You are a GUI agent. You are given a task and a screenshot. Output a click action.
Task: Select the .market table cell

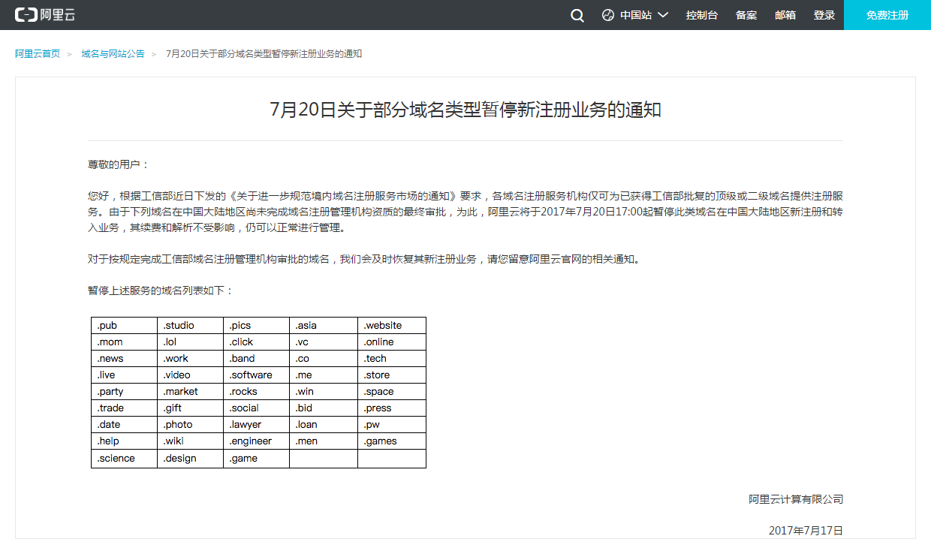click(191, 392)
